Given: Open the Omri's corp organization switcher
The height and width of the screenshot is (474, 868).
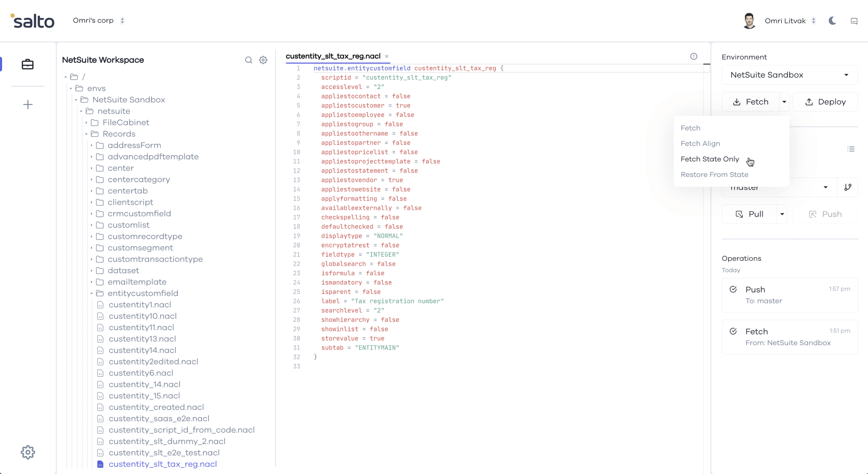Looking at the screenshot, I should 98,20.
